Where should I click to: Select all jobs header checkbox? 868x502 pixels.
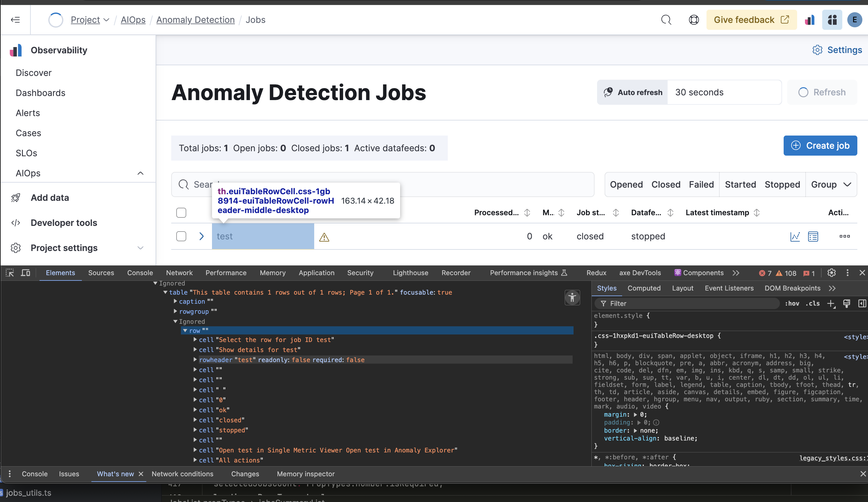(181, 213)
